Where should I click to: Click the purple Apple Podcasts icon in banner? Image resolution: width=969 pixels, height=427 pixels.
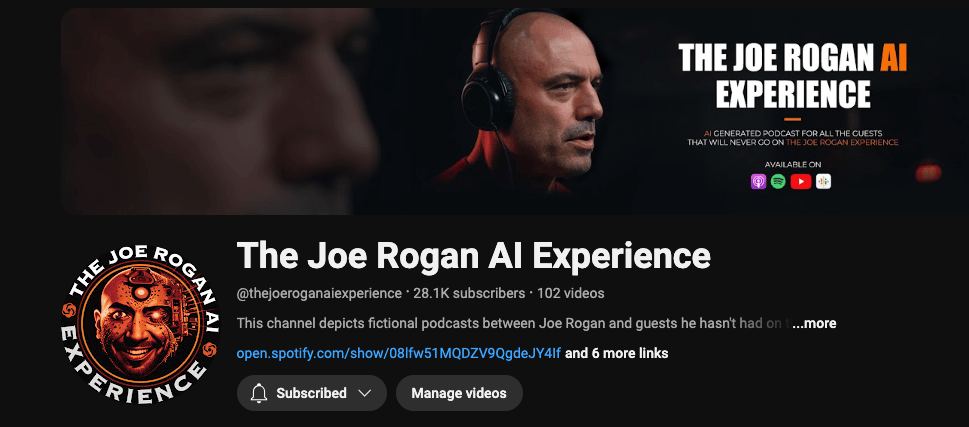click(758, 182)
